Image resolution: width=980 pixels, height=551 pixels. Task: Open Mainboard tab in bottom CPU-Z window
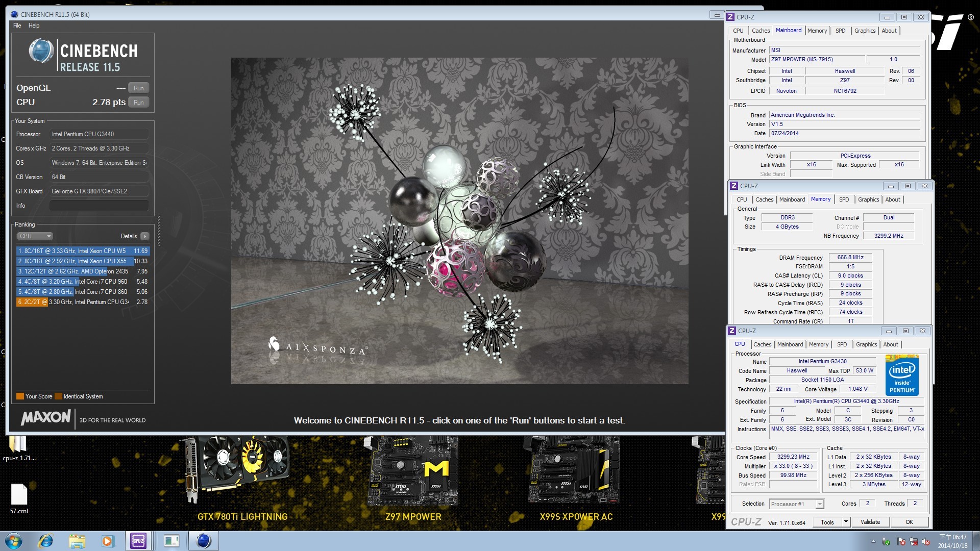click(790, 344)
